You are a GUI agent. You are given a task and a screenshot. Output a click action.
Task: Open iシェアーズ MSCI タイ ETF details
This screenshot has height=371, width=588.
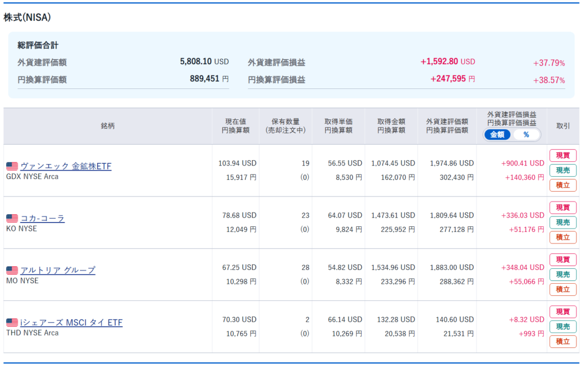pyautogui.click(x=71, y=323)
